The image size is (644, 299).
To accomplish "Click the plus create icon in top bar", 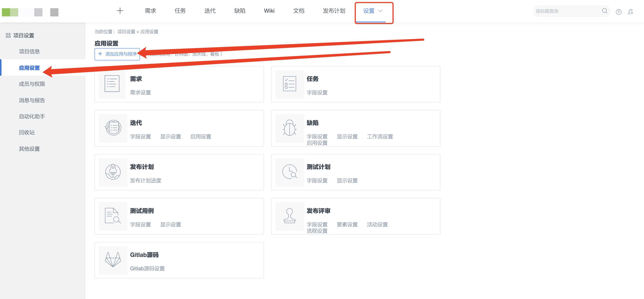I will pos(120,11).
